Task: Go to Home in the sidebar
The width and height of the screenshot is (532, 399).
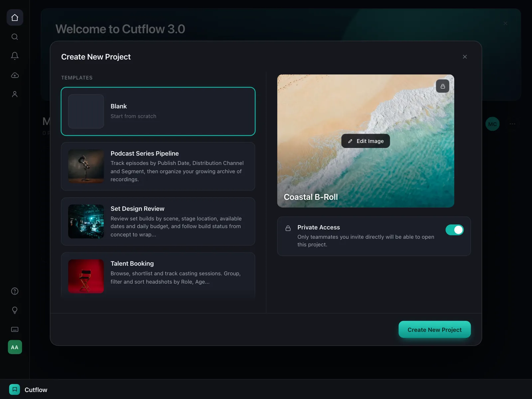Action: (15, 18)
